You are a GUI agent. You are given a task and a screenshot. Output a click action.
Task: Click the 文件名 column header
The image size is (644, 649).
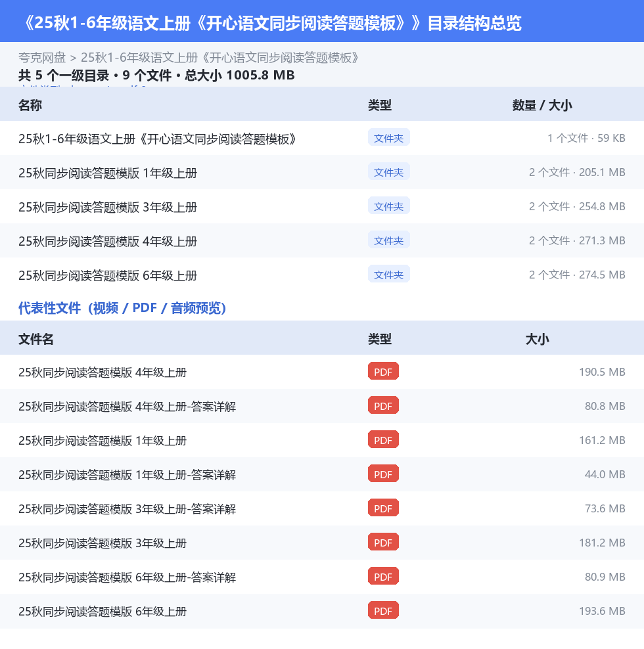[36, 339]
